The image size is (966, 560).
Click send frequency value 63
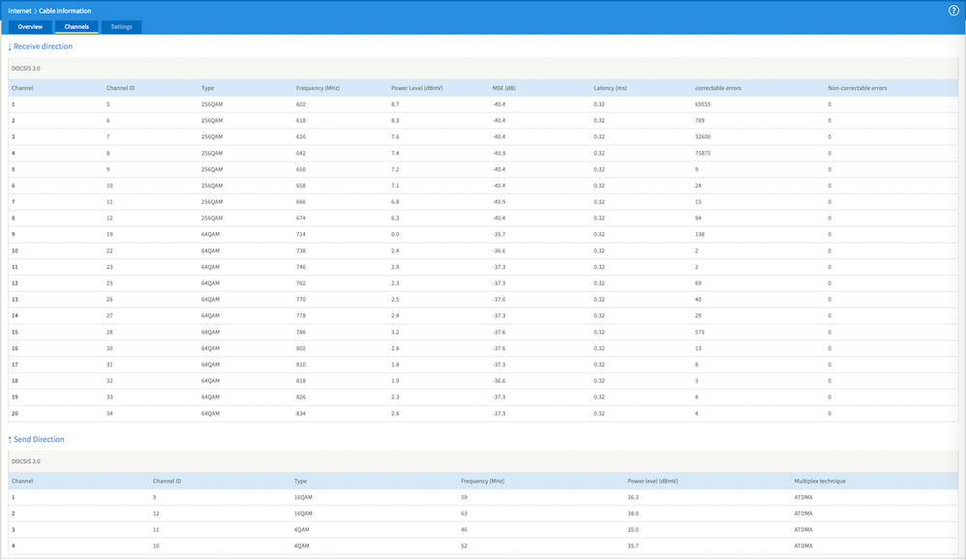point(464,514)
